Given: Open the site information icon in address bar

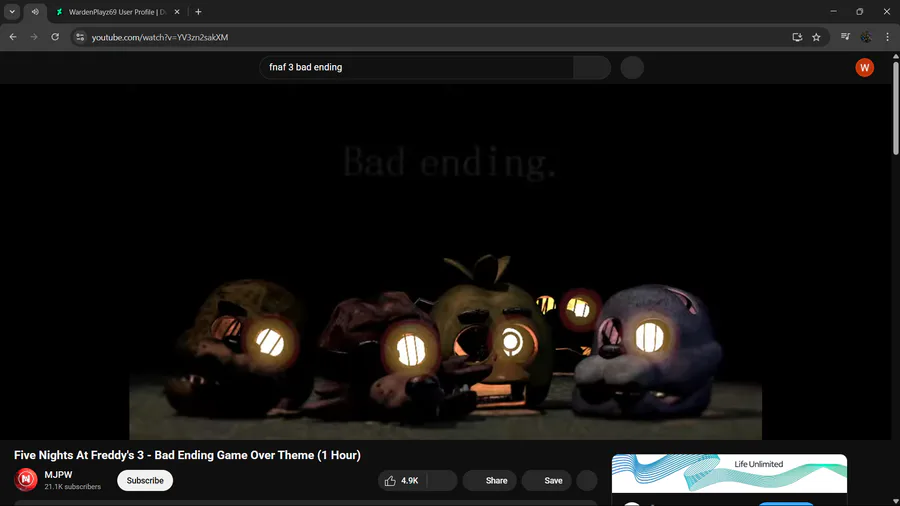Looking at the screenshot, I should 80,37.
